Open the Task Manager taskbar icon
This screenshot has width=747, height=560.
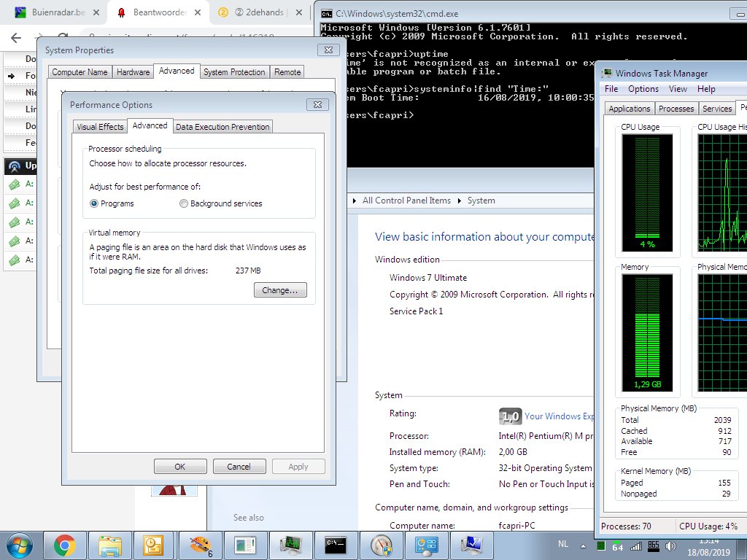pyautogui.click(x=290, y=545)
